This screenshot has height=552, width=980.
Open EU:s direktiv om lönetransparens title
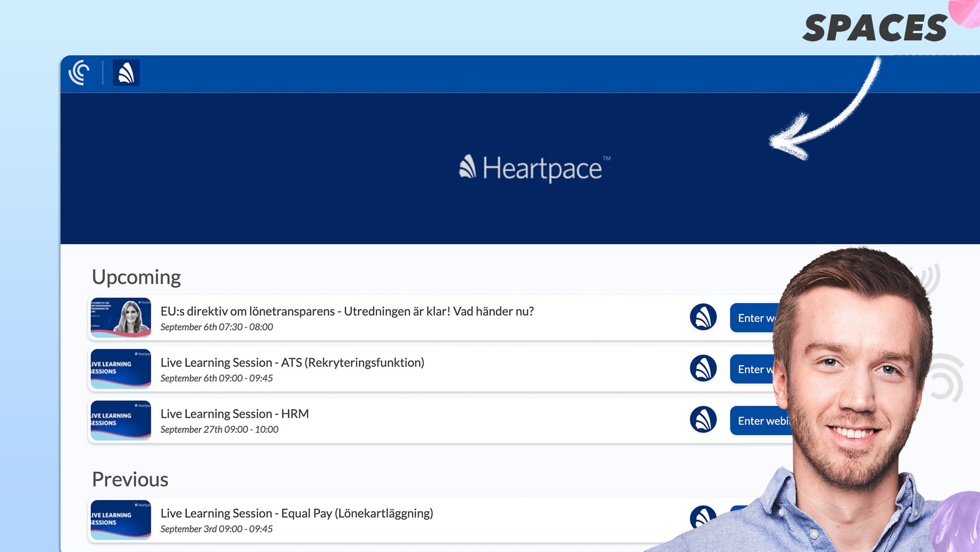point(347,311)
